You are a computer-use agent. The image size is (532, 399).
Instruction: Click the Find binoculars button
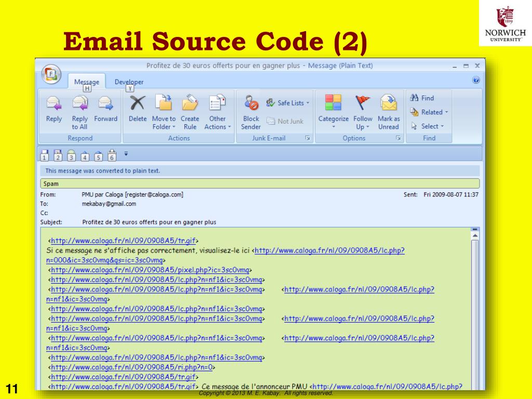(x=422, y=98)
